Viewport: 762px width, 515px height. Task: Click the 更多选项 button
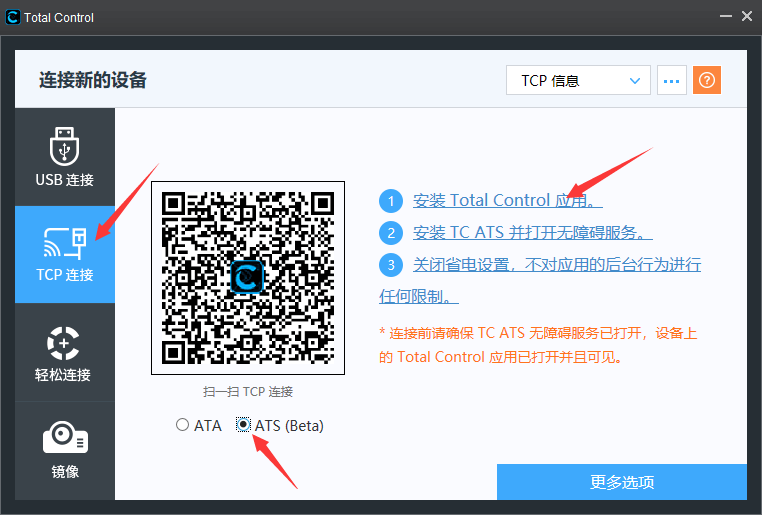[x=622, y=482]
